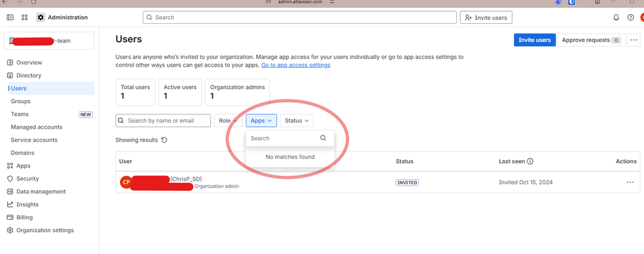Click Invited Oct 15, 2024 text

pyautogui.click(x=526, y=182)
